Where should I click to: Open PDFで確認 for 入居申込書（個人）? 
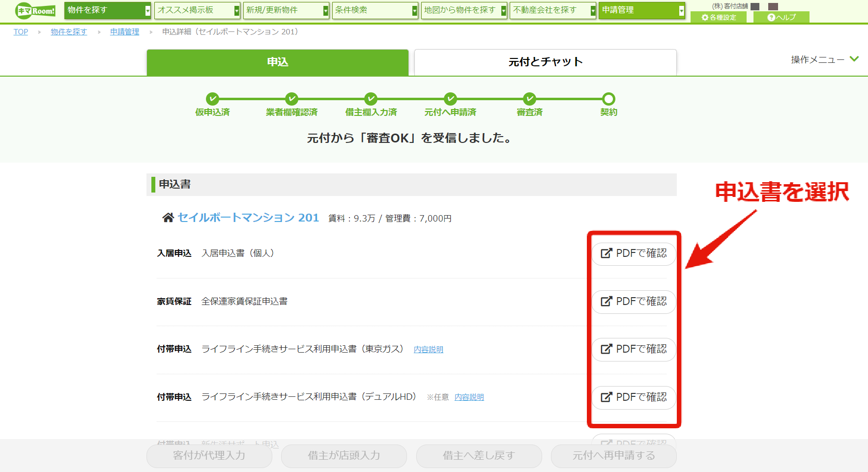click(x=634, y=253)
